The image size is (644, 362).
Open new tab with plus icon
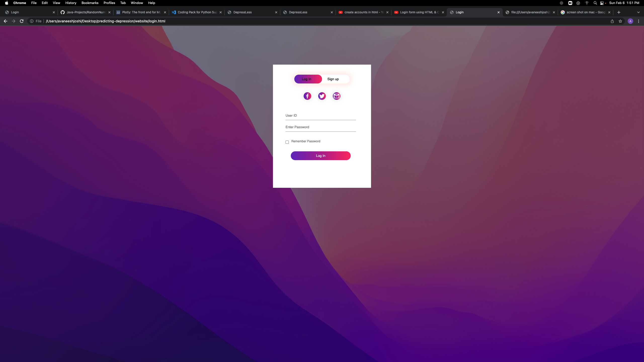tap(619, 12)
